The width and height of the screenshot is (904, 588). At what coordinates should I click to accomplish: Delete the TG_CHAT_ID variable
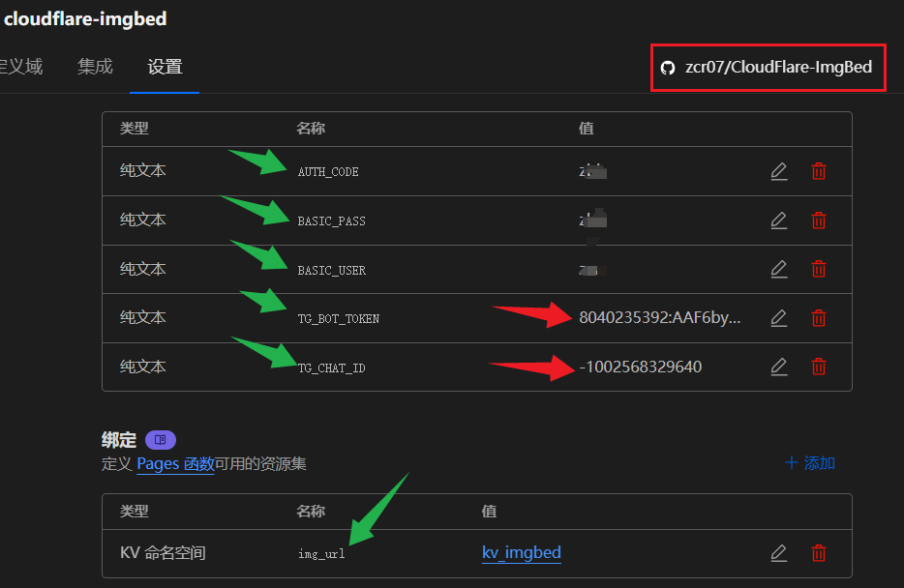(x=819, y=367)
